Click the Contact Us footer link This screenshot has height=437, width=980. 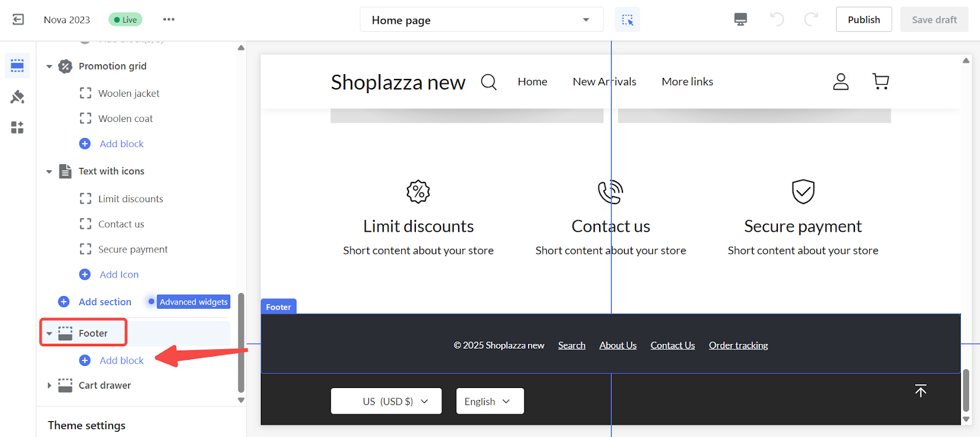coord(673,346)
